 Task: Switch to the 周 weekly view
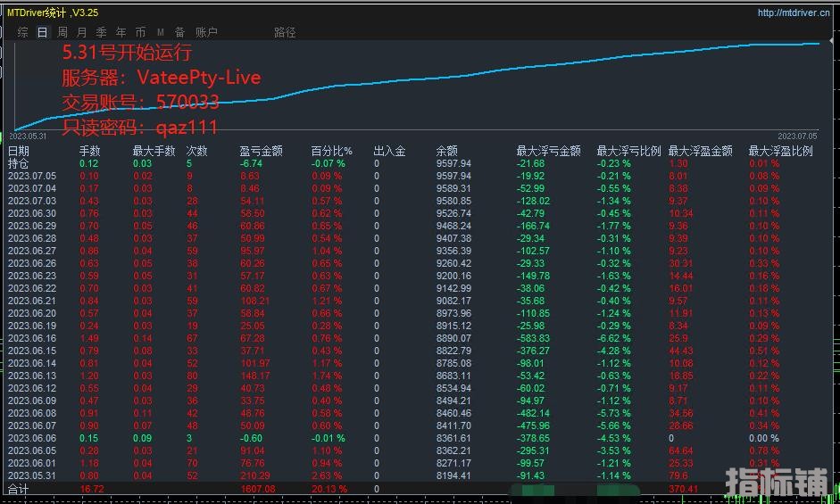[62, 32]
